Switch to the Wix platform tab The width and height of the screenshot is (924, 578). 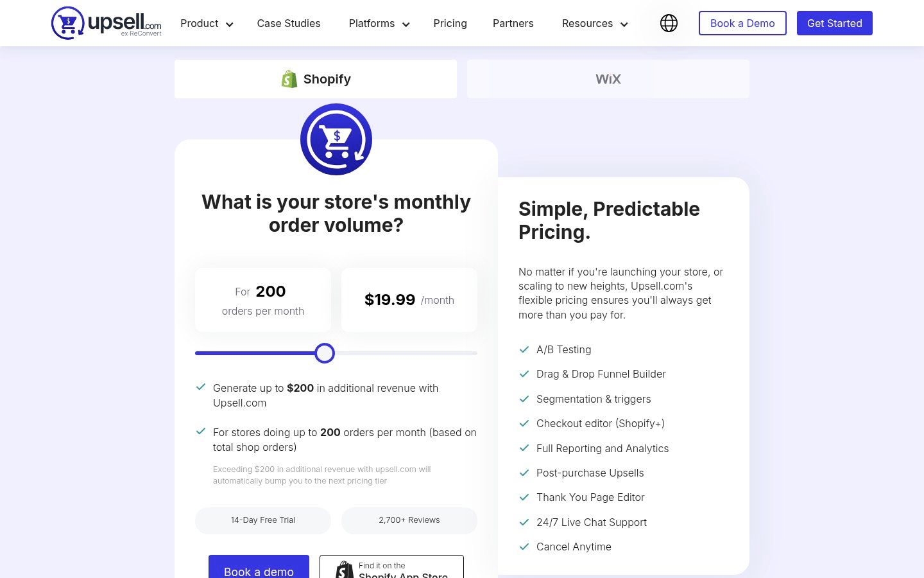(608, 79)
